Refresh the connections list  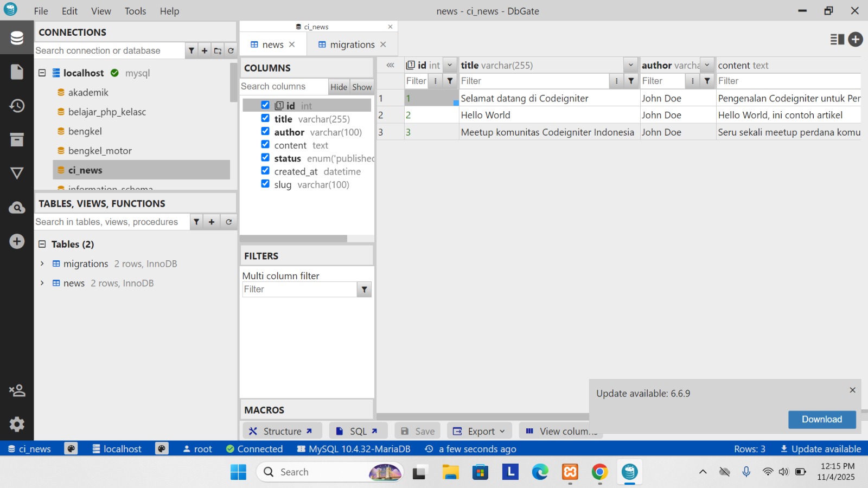tap(231, 50)
